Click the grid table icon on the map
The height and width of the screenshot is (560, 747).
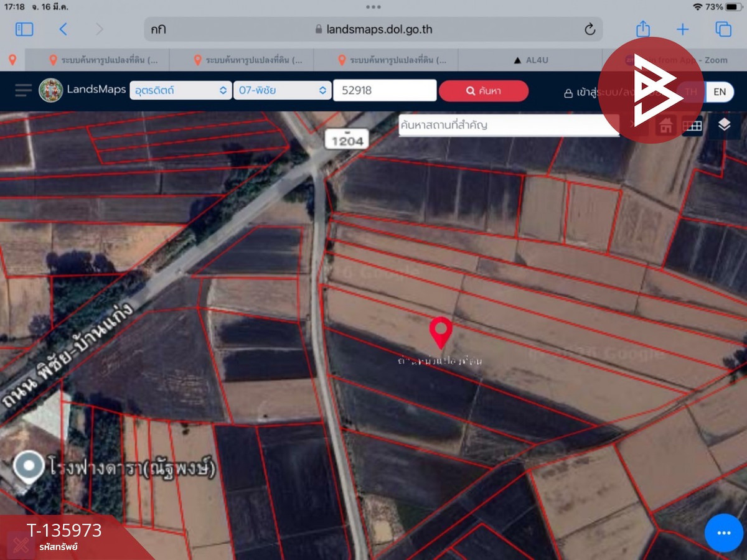click(692, 126)
